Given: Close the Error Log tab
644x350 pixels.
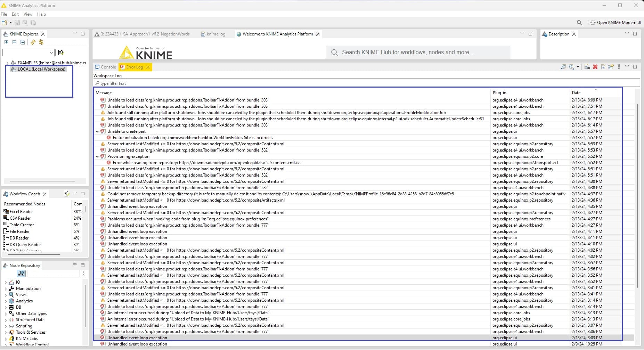Looking at the screenshot, I should (x=148, y=67).
